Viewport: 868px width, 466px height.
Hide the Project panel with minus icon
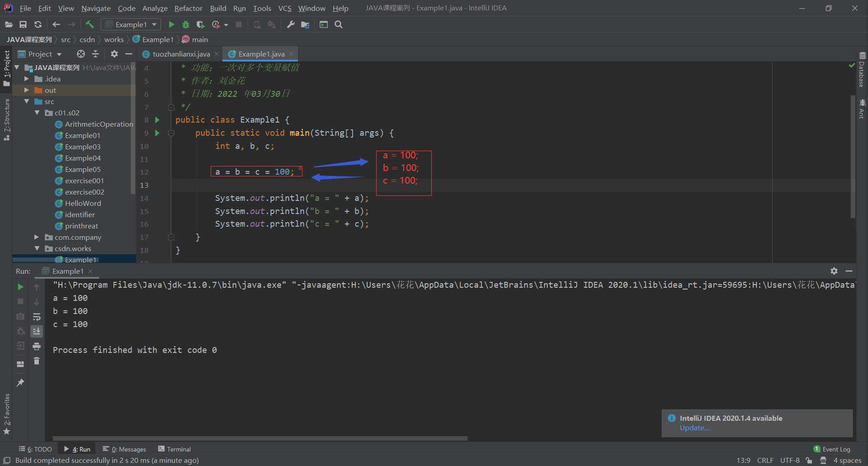pos(129,54)
